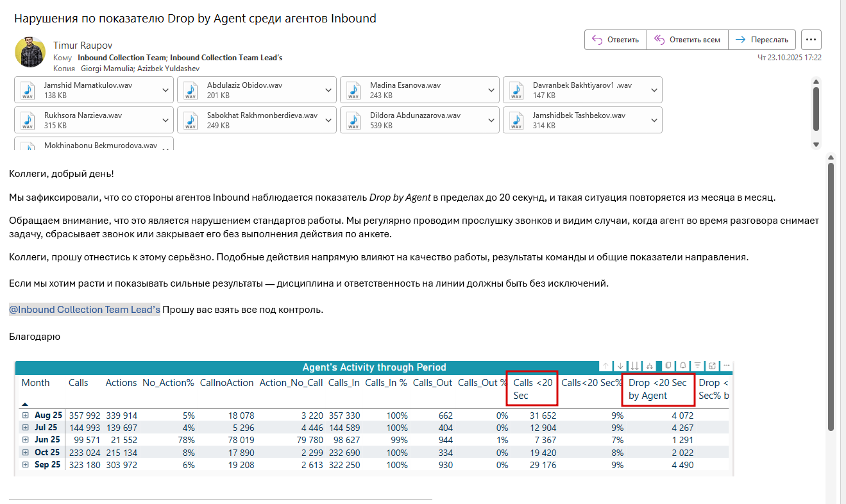
Task: Open the Madina Esanova.wav file icon
Action: [353, 90]
